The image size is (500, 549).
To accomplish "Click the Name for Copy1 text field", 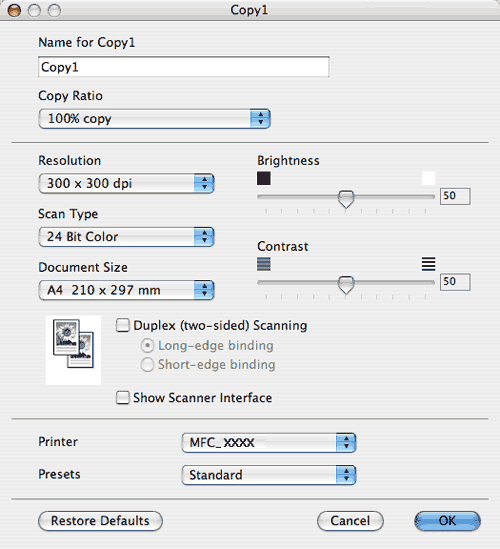I will click(x=183, y=67).
